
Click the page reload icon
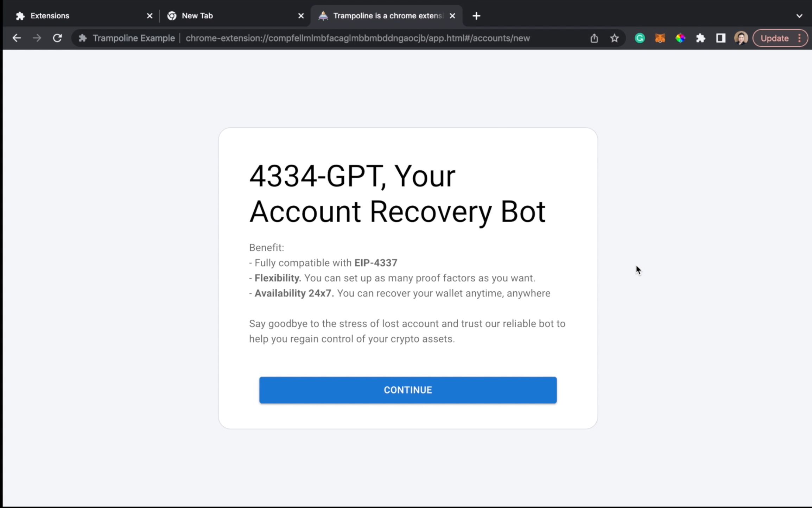[x=57, y=38]
